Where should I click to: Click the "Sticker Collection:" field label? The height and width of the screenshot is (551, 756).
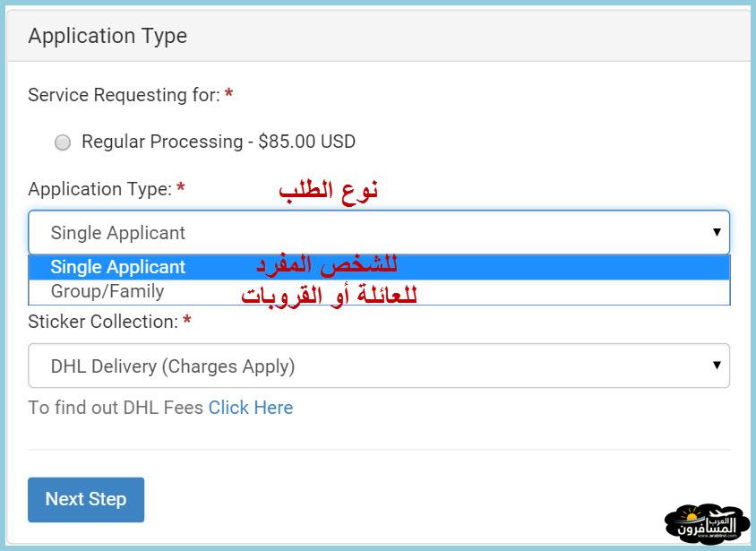tap(103, 322)
